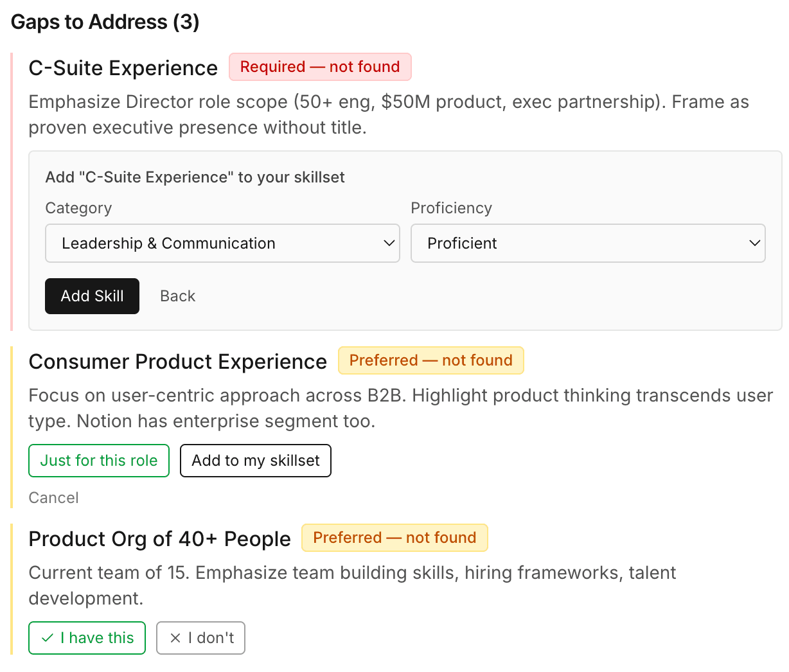Select the C-Suite Experience gap title
The width and height of the screenshot is (789, 672).
[x=122, y=67]
